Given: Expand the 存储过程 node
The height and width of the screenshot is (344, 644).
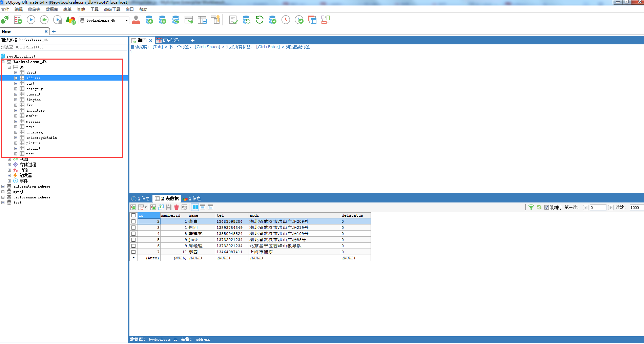Looking at the screenshot, I should 9,165.
